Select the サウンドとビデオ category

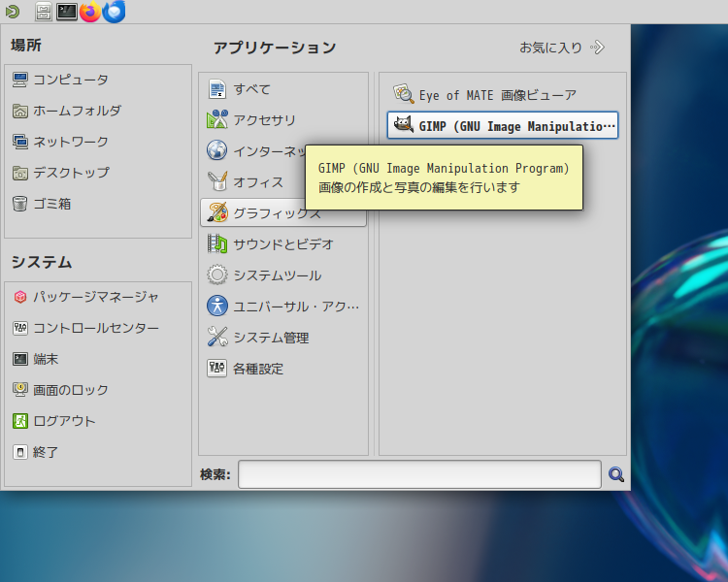283,243
